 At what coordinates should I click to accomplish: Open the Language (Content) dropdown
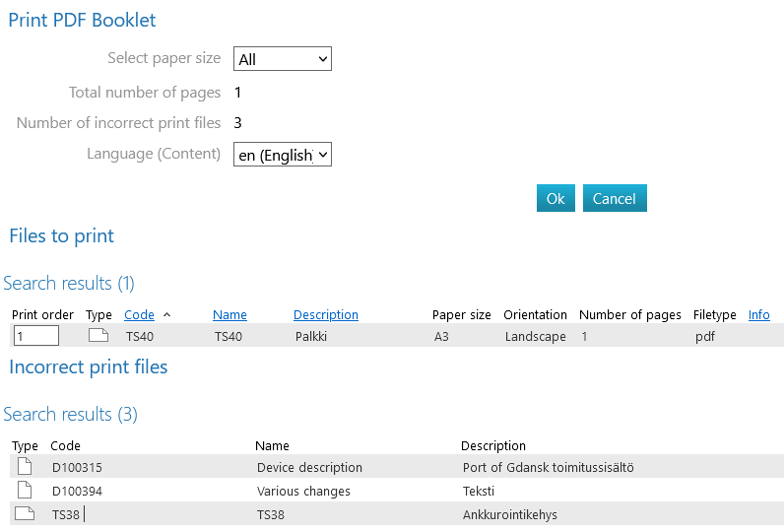tap(283, 155)
